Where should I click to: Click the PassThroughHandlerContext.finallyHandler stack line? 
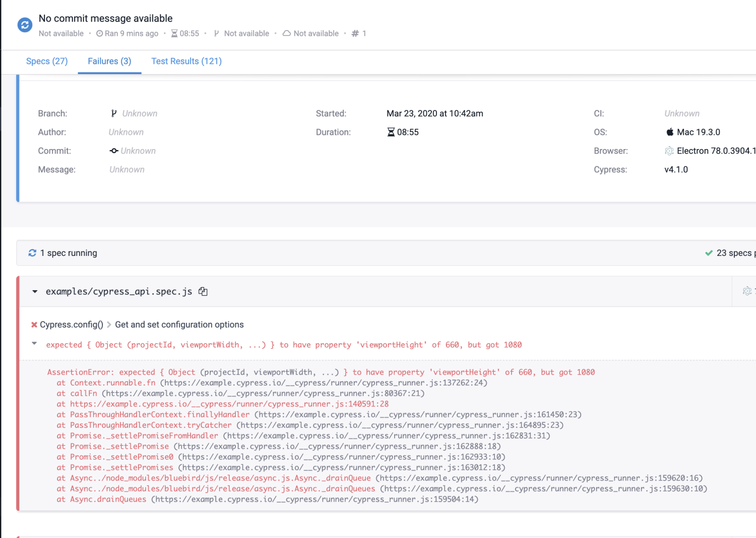click(x=319, y=415)
